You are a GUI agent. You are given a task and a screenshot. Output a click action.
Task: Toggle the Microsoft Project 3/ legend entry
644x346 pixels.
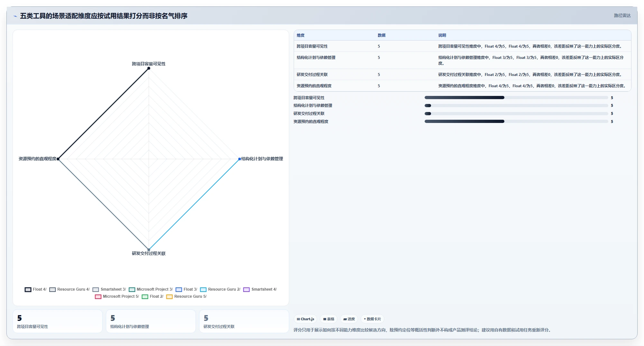[151, 289]
